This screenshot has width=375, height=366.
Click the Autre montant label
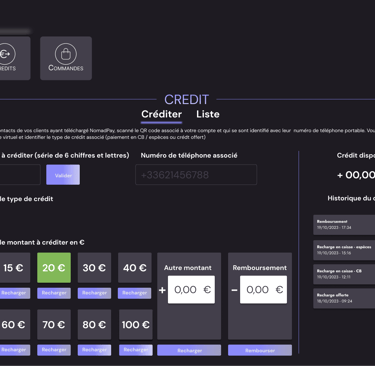(x=188, y=268)
